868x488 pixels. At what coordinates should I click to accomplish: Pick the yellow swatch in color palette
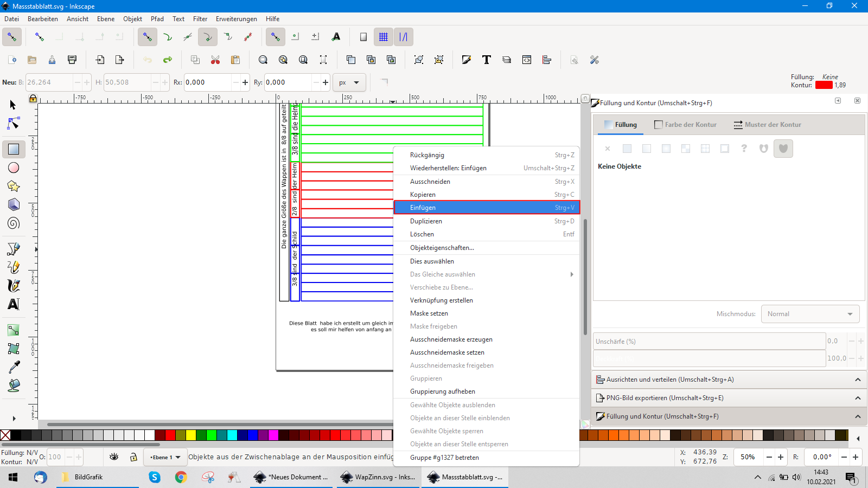190,435
